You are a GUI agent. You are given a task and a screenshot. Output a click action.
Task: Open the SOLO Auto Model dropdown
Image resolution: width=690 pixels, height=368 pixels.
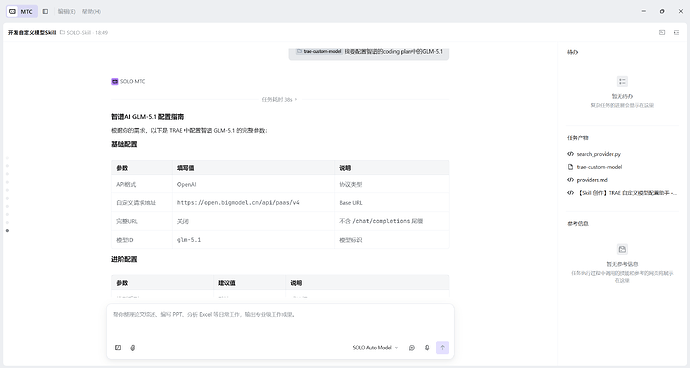pos(375,348)
